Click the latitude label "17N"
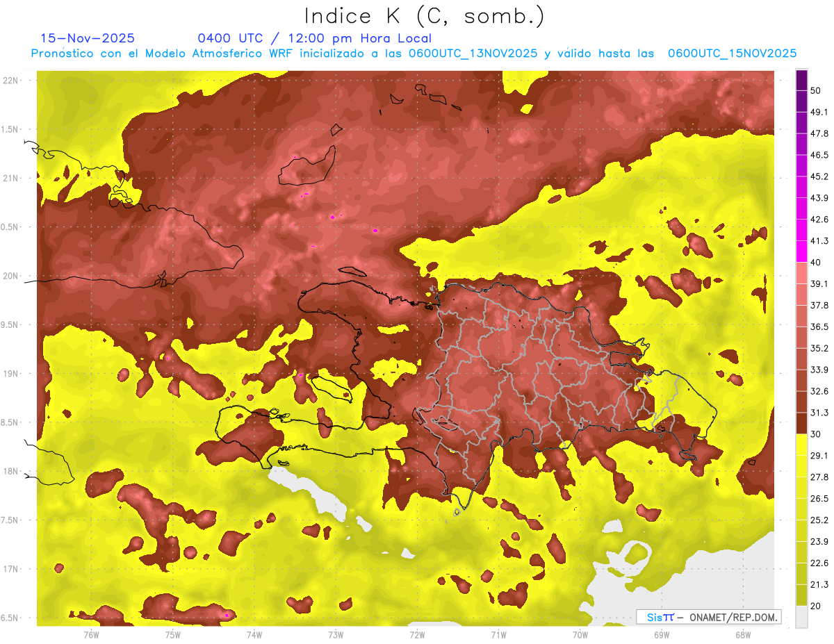This screenshot has width=834, height=644. [10, 569]
